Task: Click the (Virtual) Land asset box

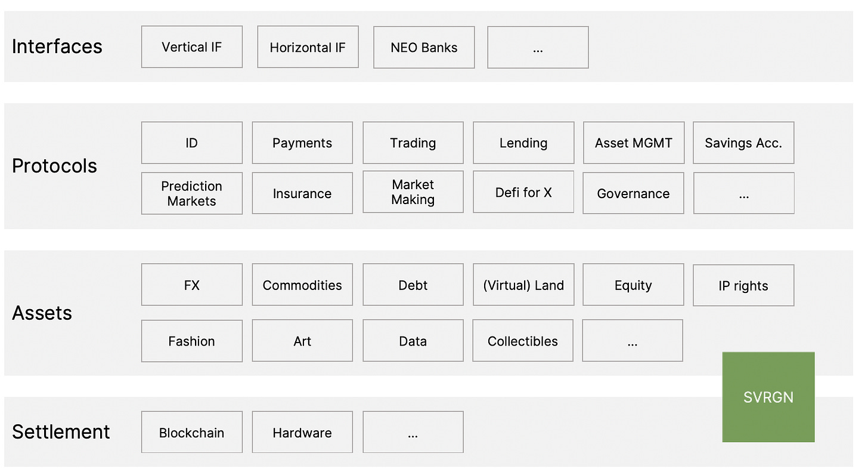Action: point(523,285)
